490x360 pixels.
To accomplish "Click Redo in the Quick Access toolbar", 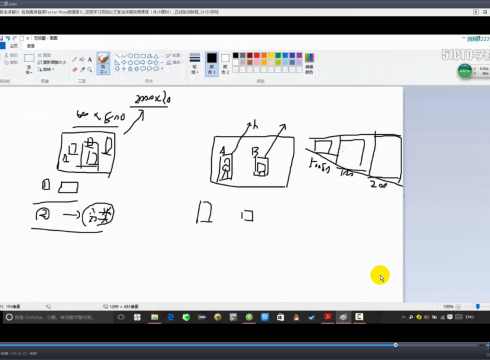I will 14,38.
